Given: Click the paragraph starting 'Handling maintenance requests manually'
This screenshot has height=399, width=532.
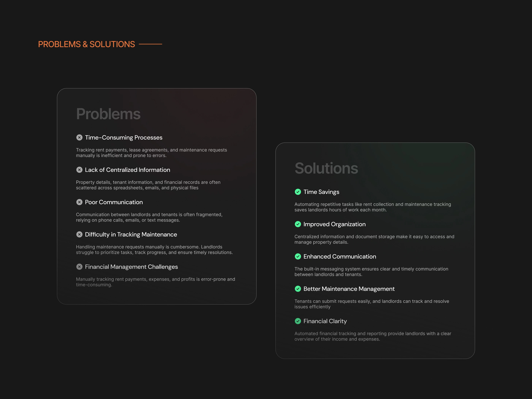Looking at the screenshot, I should tap(154, 250).
